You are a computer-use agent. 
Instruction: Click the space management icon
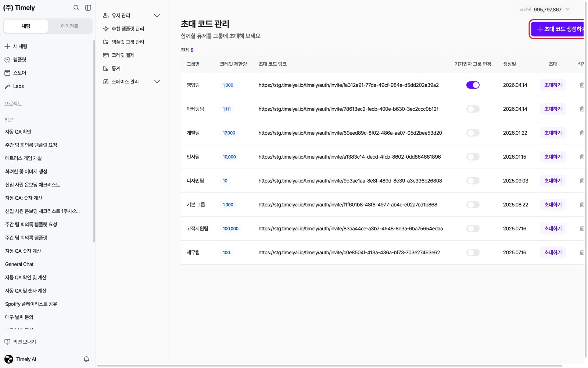tap(106, 82)
